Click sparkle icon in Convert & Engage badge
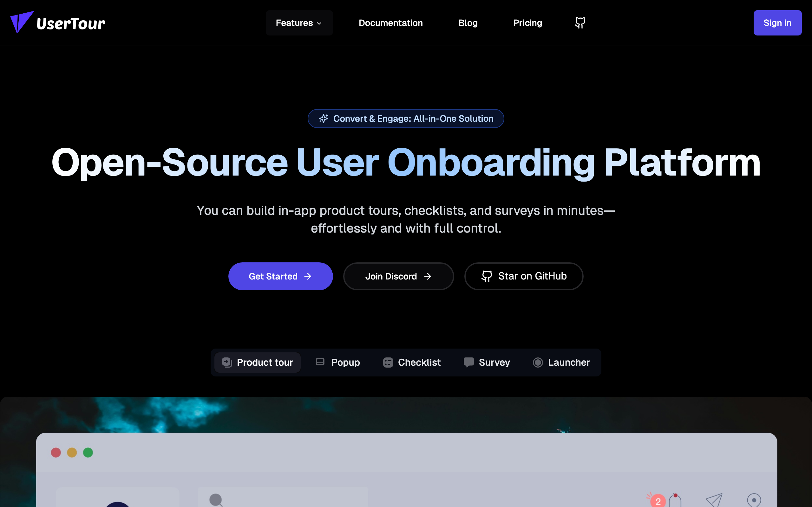The height and width of the screenshot is (507, 812). pos(324,119)
